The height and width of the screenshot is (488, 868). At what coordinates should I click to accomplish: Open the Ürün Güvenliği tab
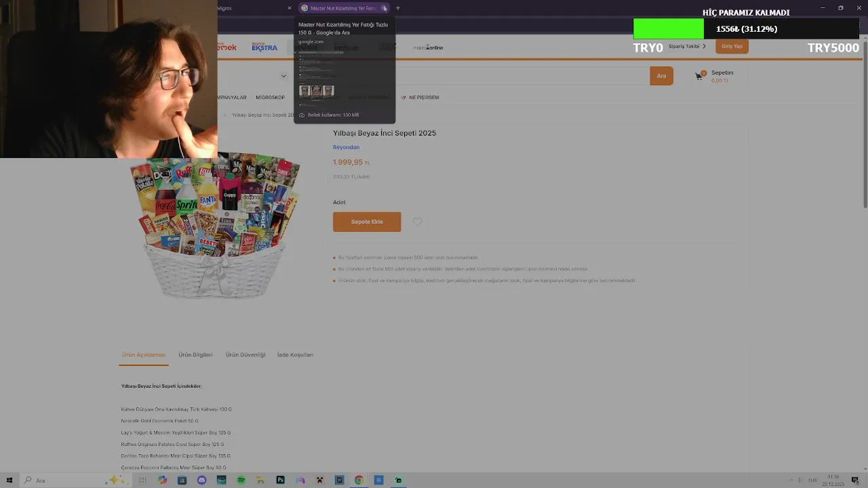(x=245, y=354)
